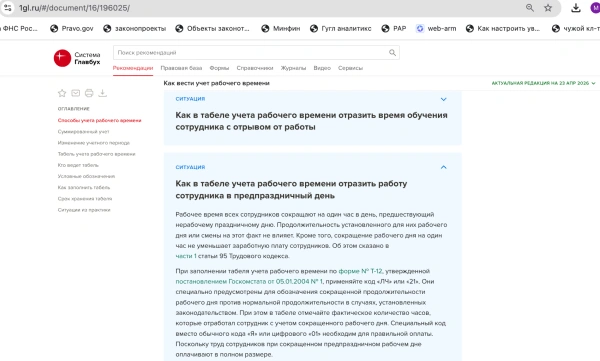600x361 pixels.
Task: Select the Рекомендации tab
Action: coord(133,68)
